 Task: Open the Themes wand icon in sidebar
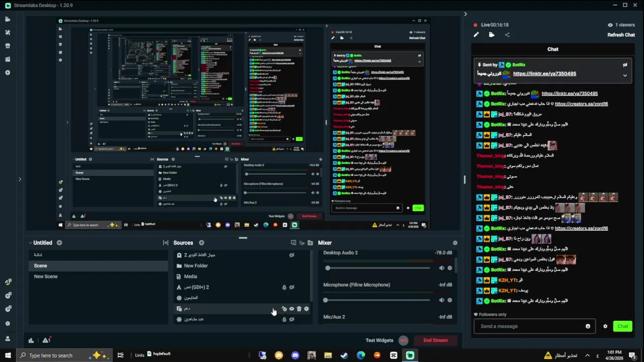pyautogui.click(x=8, y=32)
